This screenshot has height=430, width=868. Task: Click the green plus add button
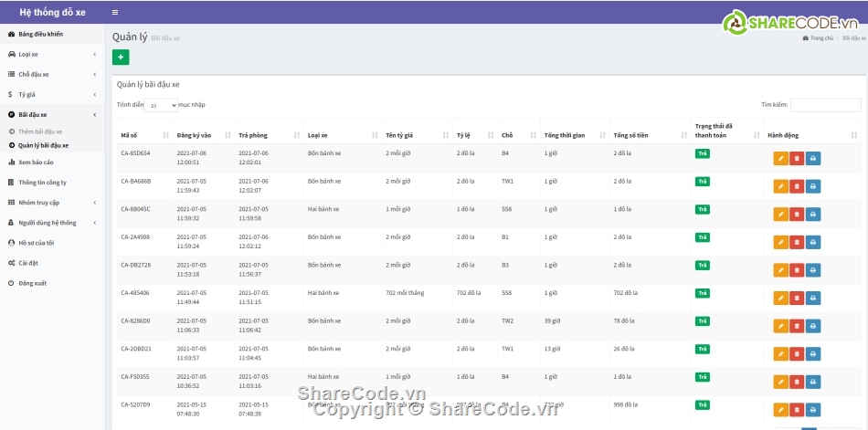point(121,57)
